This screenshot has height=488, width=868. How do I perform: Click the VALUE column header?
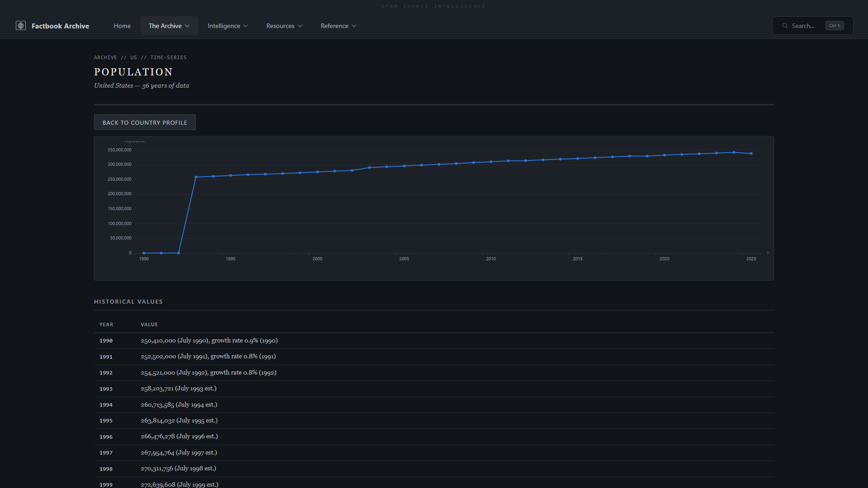click(149, 324)
